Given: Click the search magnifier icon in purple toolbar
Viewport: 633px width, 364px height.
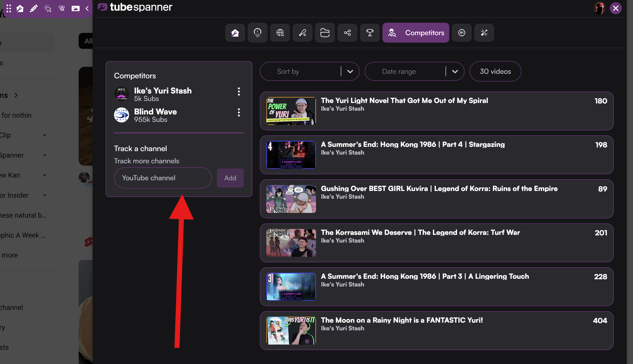Looking at the screenshot, I should 62,8.
